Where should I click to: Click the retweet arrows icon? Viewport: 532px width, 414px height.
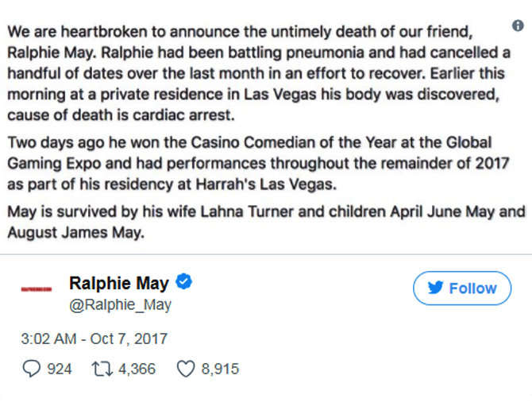click(102, 370)
